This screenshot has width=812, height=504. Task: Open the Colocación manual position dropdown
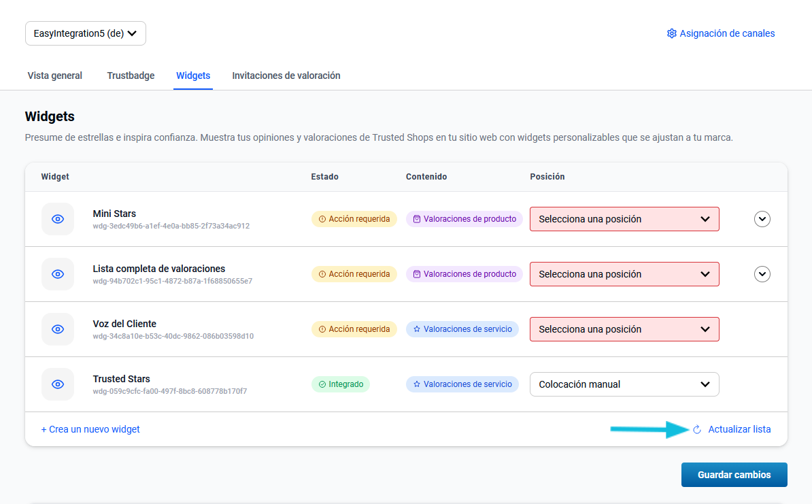(x=624, y=384)
